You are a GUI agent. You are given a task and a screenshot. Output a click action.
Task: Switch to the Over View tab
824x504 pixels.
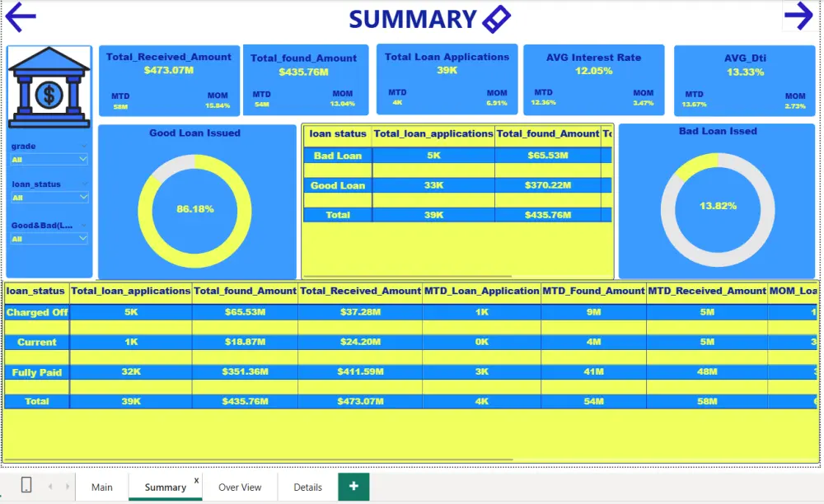pos(239,487)
